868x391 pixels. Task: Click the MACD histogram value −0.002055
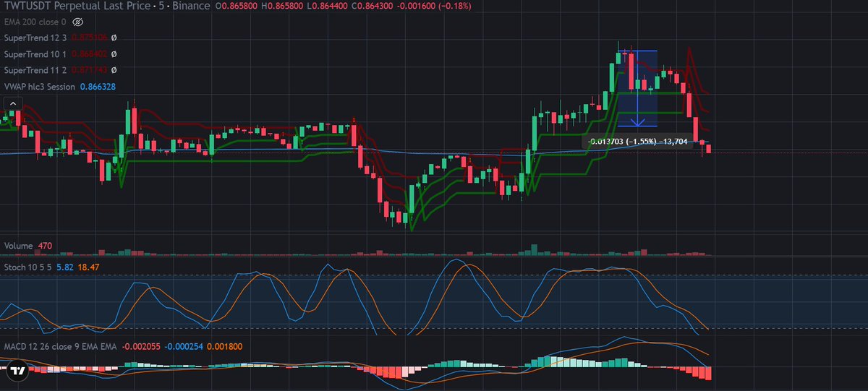pos(140,346)
